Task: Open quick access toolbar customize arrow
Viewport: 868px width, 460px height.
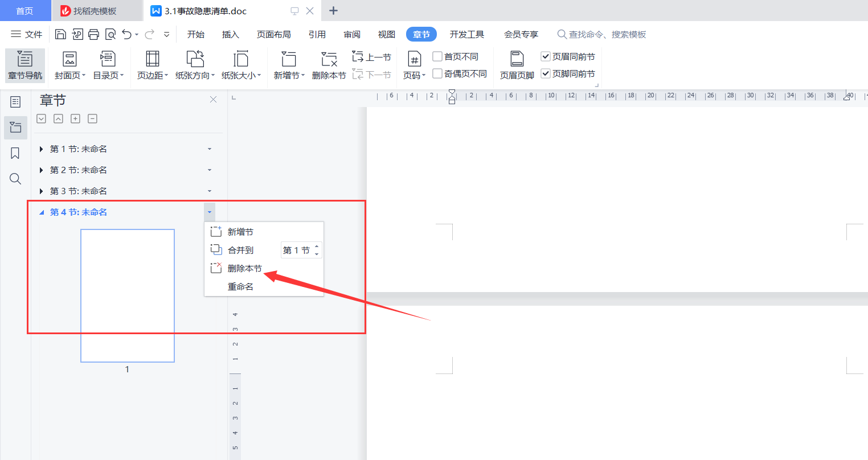Action: pyautogui.click(x=166, y=35)
